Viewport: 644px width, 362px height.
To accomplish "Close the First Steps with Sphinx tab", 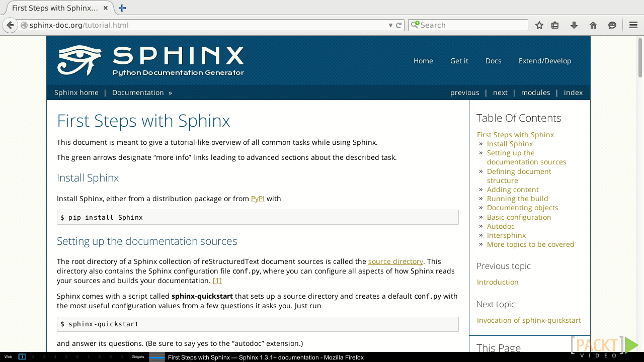I will pyautogui.click(x=106, y=8).
